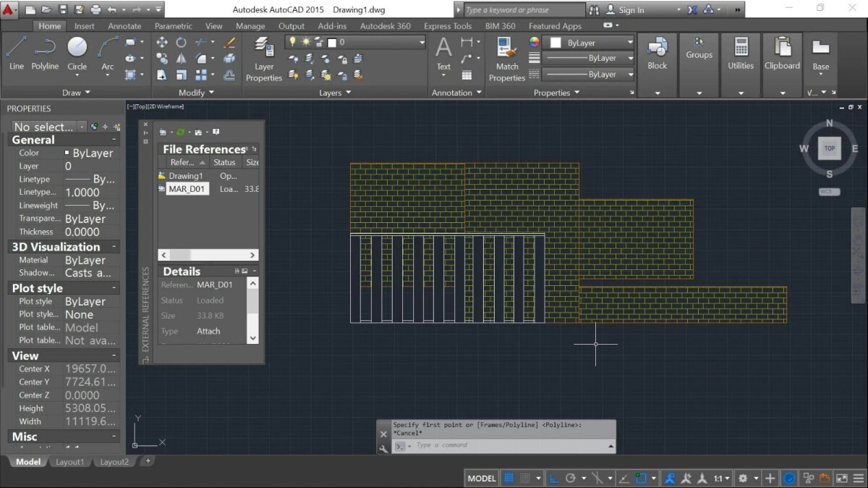Screen dimensions: 868x488
Task: Activate the Circle drawing tool
Action: (x=77, y=47)
